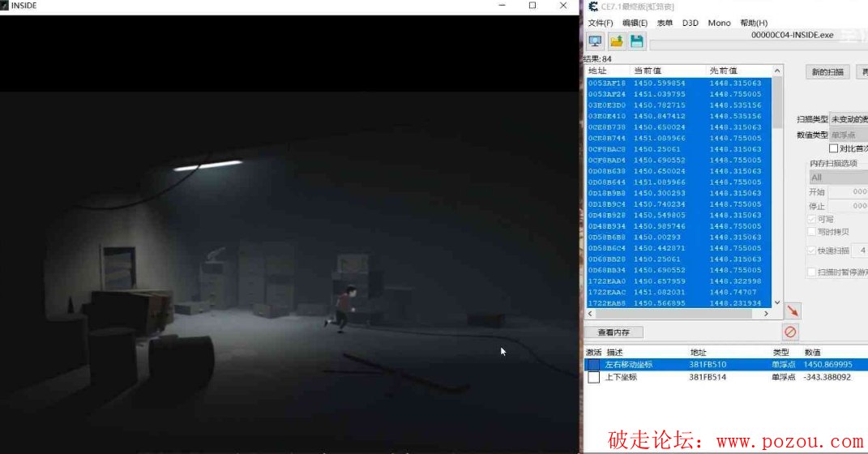Toggle activation box for 上下坐标 entry
Viewport: 868px width, 454px height.
point(593,377)
